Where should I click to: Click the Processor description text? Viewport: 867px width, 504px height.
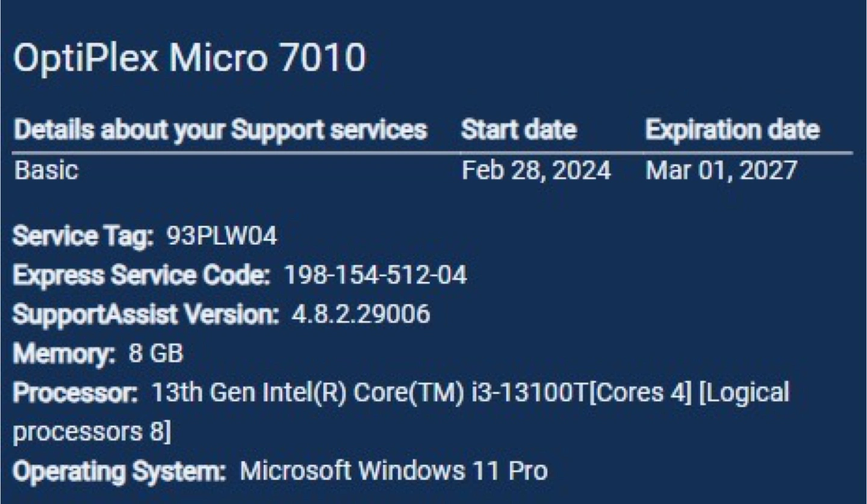click(401, 412)
